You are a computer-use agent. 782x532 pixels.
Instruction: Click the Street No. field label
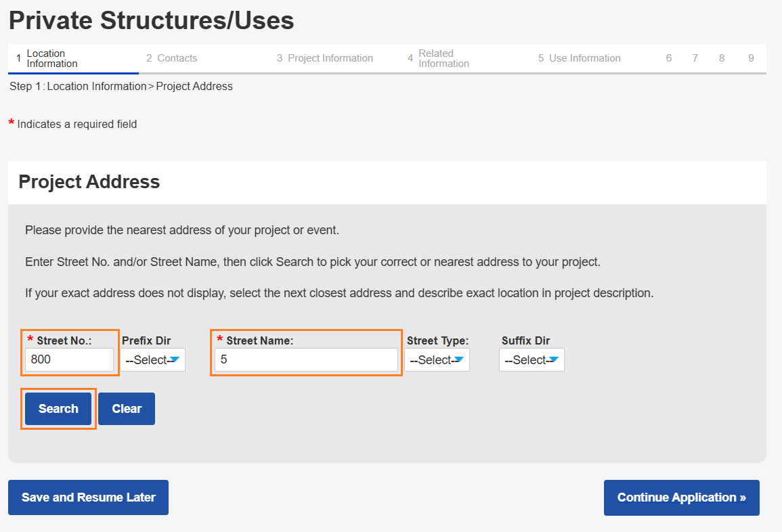coord(64,340)
